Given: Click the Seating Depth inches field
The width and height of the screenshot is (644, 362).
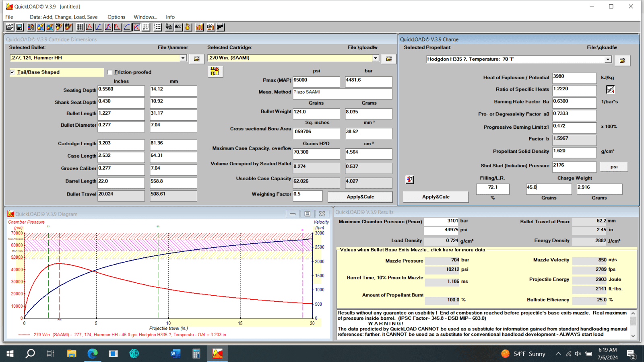Looking at the screenshot, I should (x=121, y=90).
